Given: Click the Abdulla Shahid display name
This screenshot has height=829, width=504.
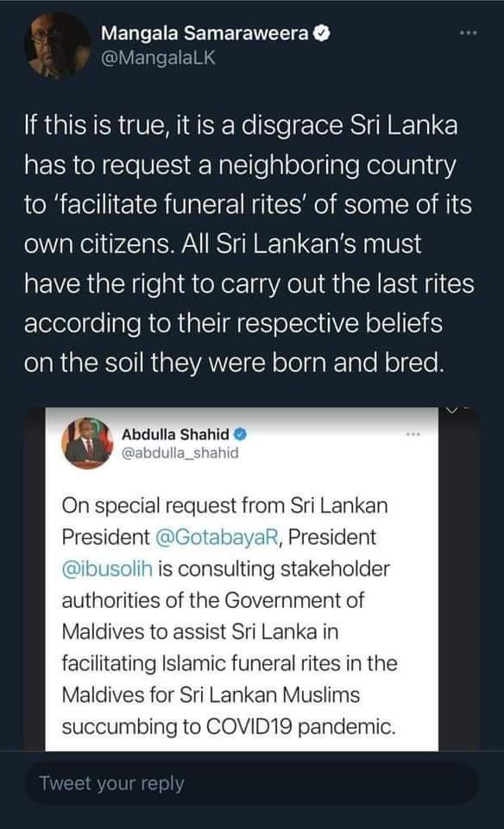Looking at the screenshot, I should tap(175, 434).
